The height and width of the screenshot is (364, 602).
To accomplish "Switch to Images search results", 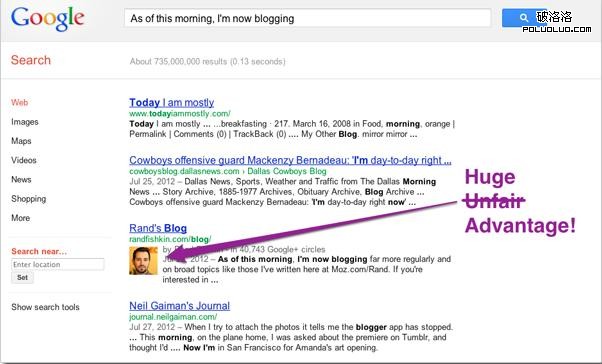I will pyautogui.click(x=25, y=122).
